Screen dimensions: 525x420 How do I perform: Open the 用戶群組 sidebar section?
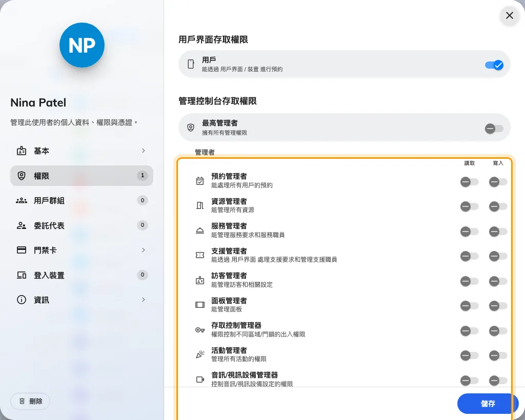point(82,201)
